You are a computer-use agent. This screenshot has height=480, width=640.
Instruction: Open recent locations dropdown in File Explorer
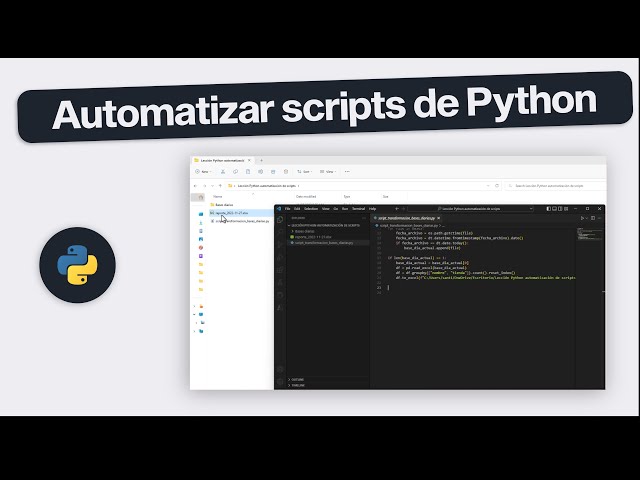[212, 186]
